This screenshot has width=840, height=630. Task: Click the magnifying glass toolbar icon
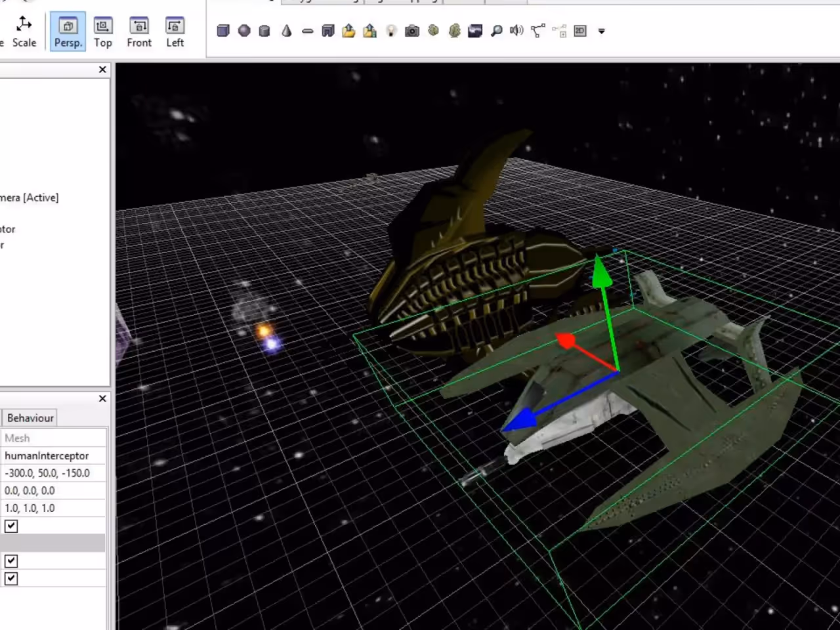pos(497,30)
